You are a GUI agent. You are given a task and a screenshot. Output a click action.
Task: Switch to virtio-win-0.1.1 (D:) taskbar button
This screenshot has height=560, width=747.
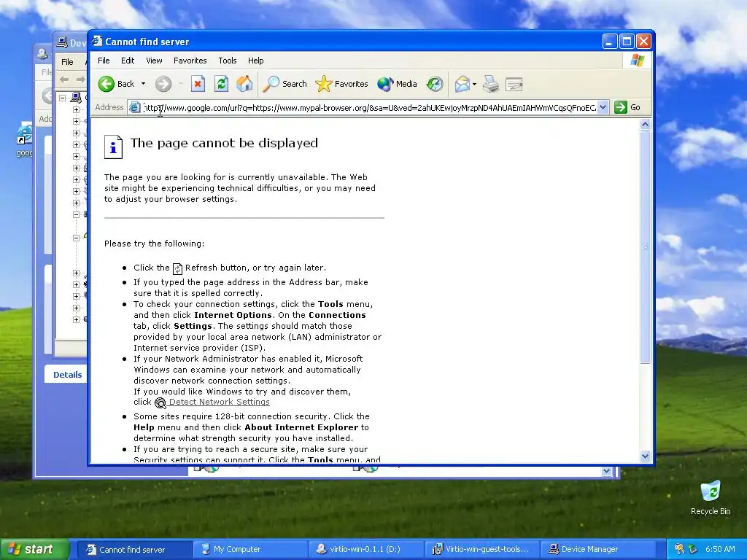(x=365, y=549)
